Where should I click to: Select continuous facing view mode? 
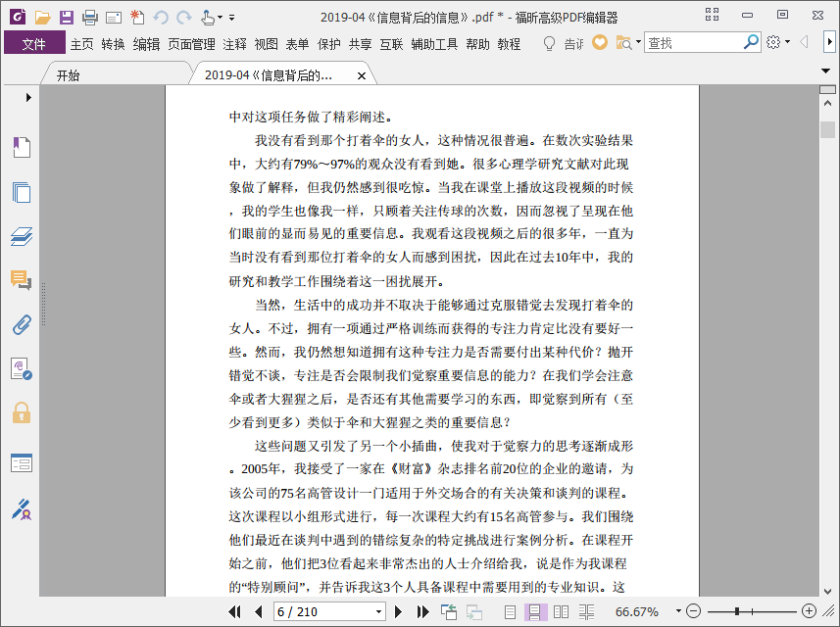[586, 611]
